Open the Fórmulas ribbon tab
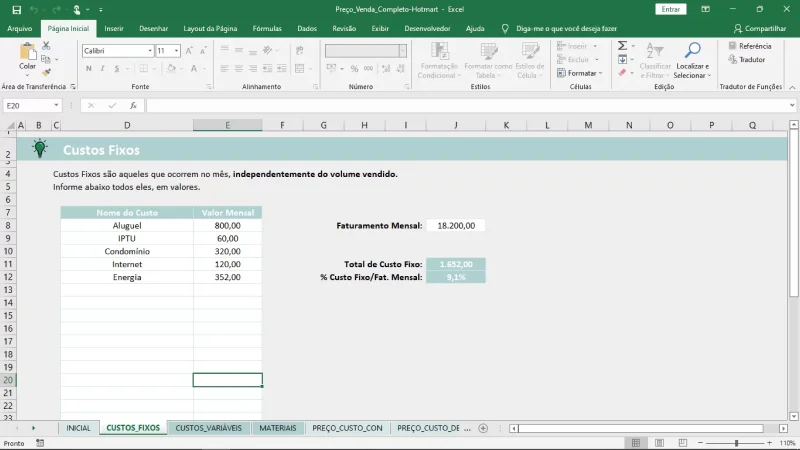 [x=267, y=29]
